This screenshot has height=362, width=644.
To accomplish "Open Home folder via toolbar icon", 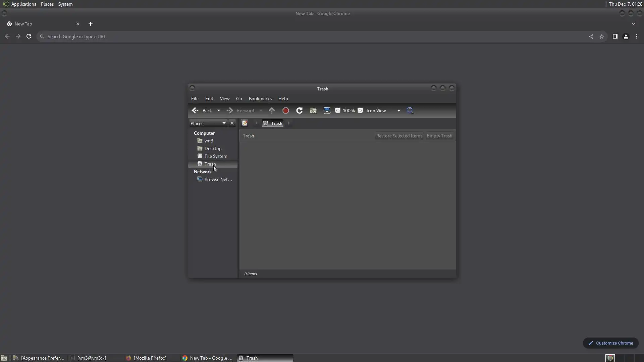I will pos(313,111).
